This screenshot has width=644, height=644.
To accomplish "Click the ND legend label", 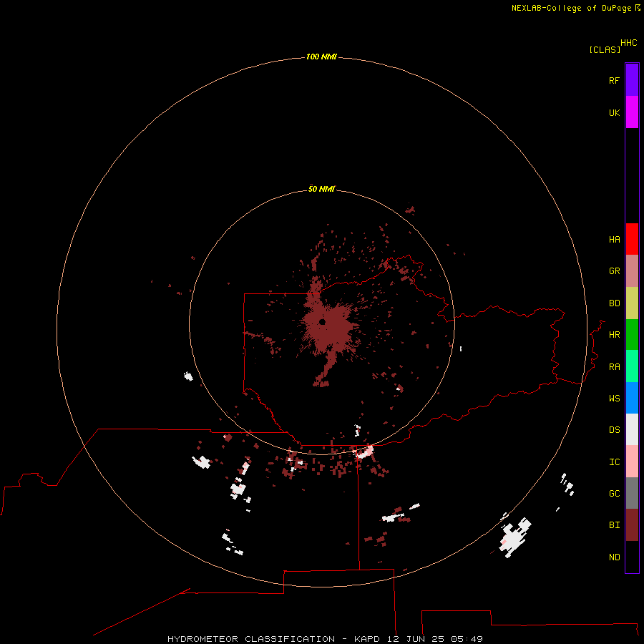I will [614, 557].
